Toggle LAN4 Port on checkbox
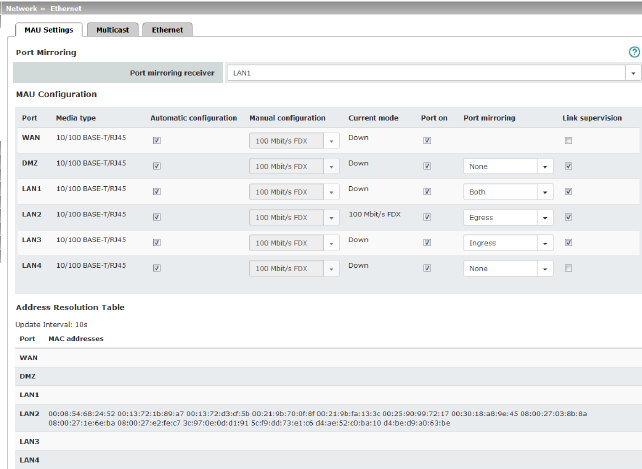 coord(427,268)
